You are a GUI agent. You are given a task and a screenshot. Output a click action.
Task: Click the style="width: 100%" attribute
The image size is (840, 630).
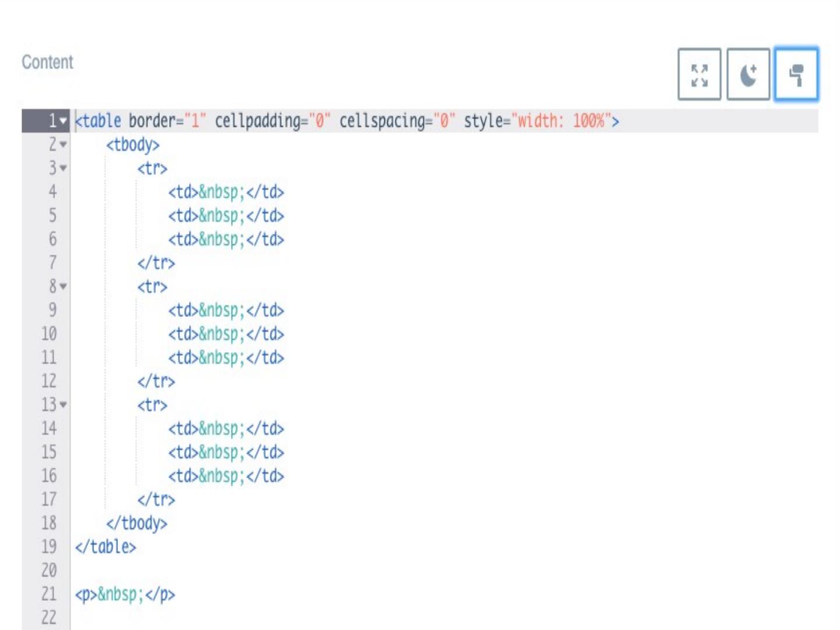click(537, 121)
